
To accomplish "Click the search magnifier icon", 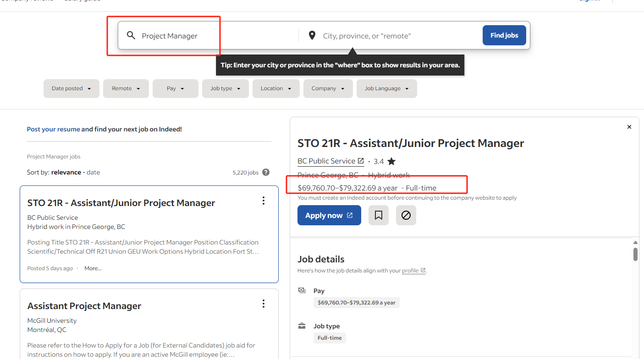I will pyautogui.click(x=131, y=35).
